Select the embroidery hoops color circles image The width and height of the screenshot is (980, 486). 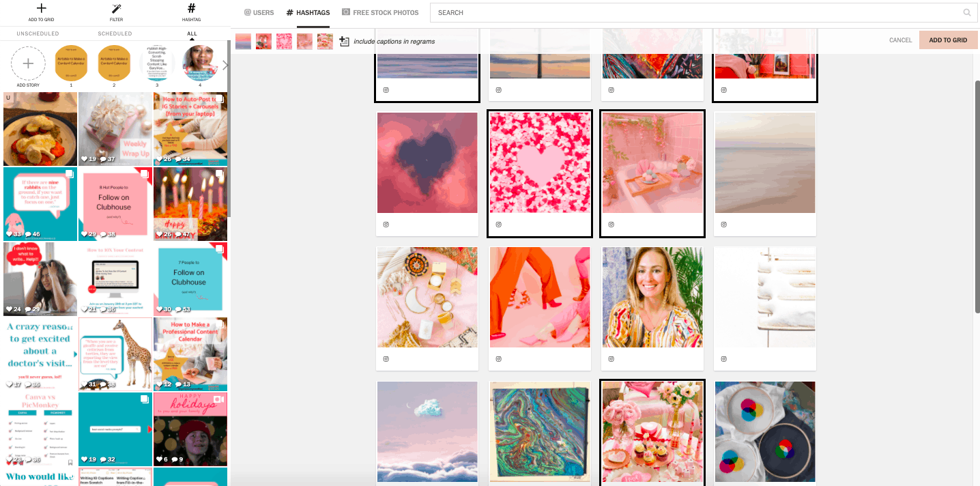pyautogui.click(x=765, y=432)
